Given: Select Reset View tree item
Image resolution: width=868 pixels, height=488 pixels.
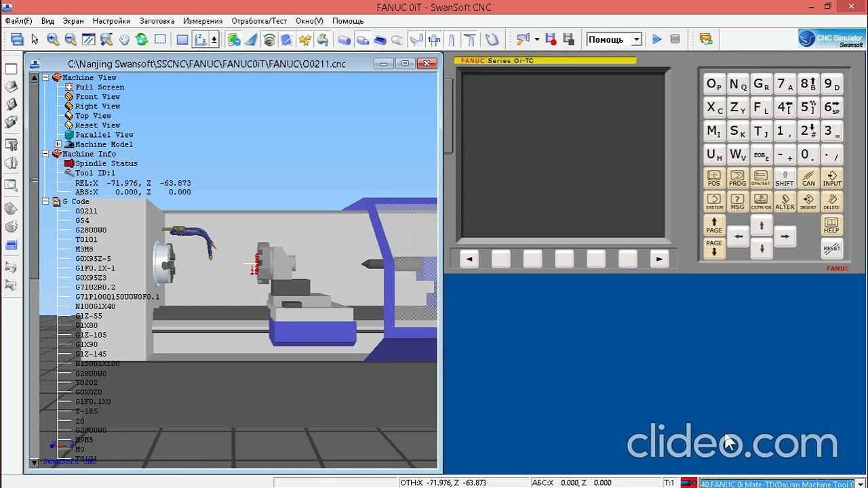Looking at the screenshot, I should click(98, 125).
